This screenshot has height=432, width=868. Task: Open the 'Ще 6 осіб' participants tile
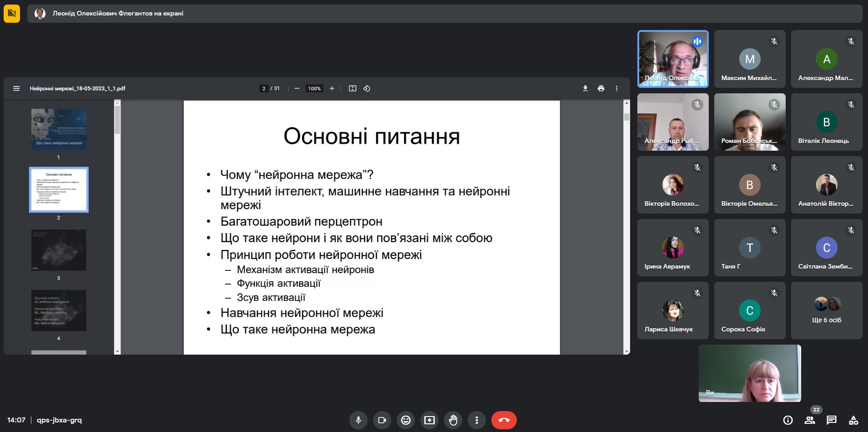827,310
